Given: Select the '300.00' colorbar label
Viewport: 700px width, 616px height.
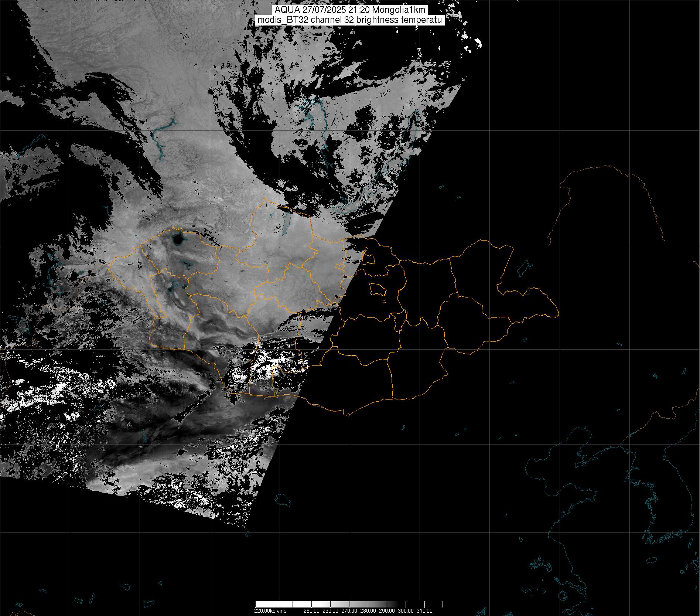Looking at the screenshot, I should point(406,611).
